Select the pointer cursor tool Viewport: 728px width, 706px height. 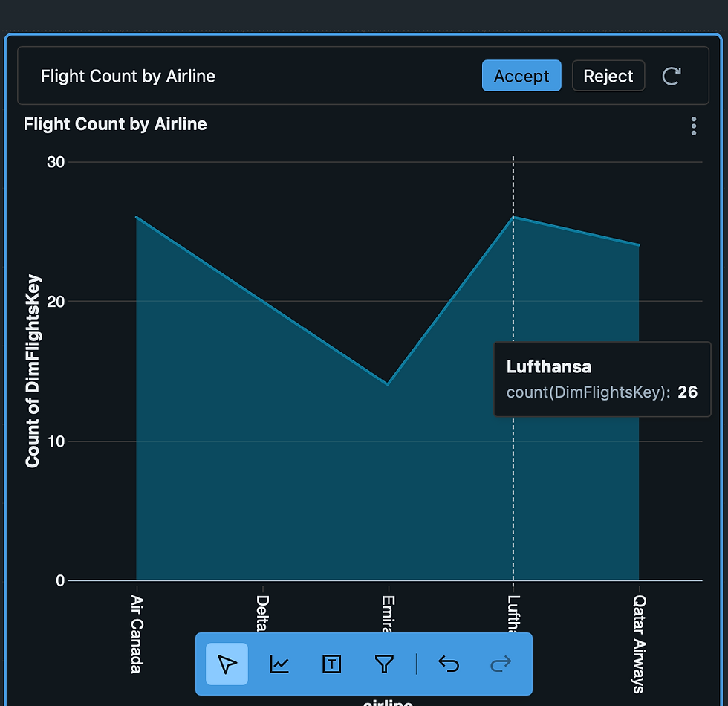(x=227, y=664)
